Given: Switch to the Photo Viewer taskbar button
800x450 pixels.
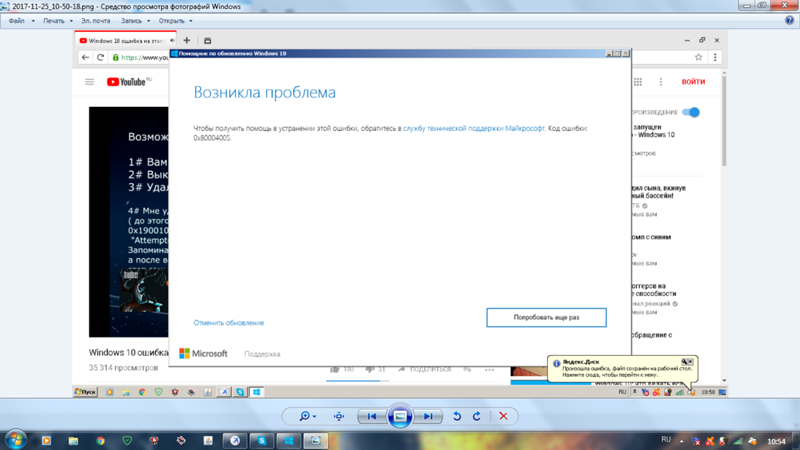Looking at the screenshot, I should 316,440.
